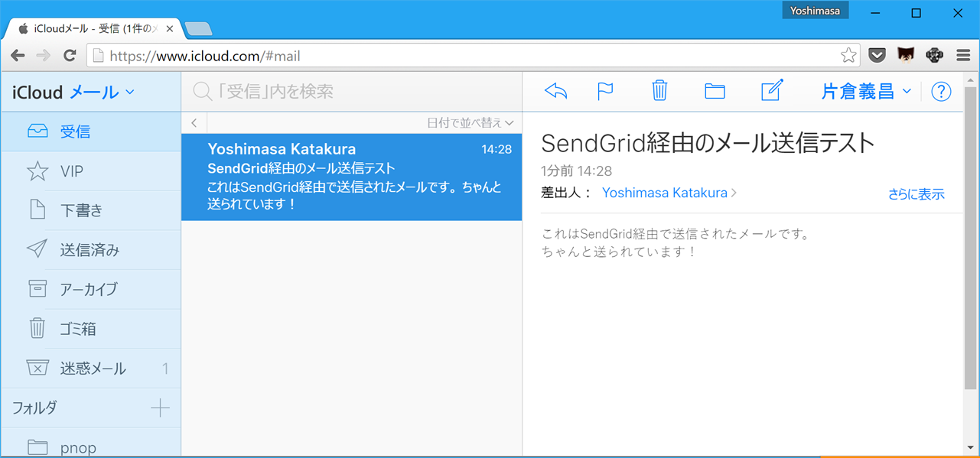Select the 送信済み sidebar icon
The width and height of the screenshot is (980, 458).
(x=37, y=249)
